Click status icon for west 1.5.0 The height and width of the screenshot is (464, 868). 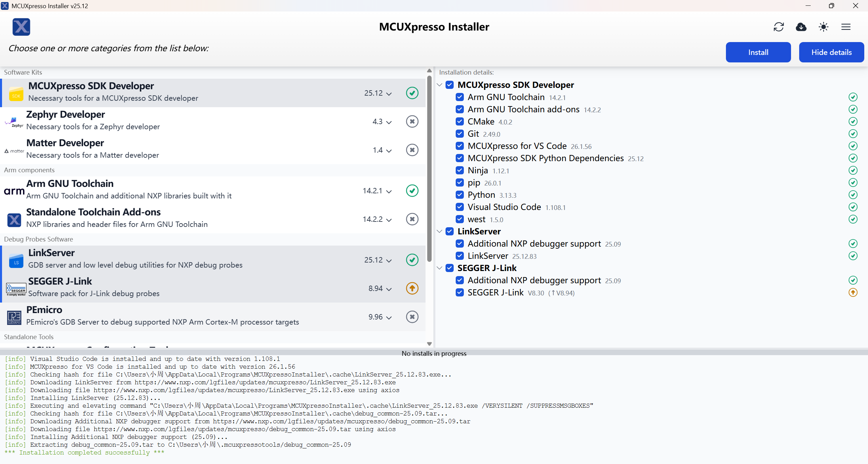853,219
